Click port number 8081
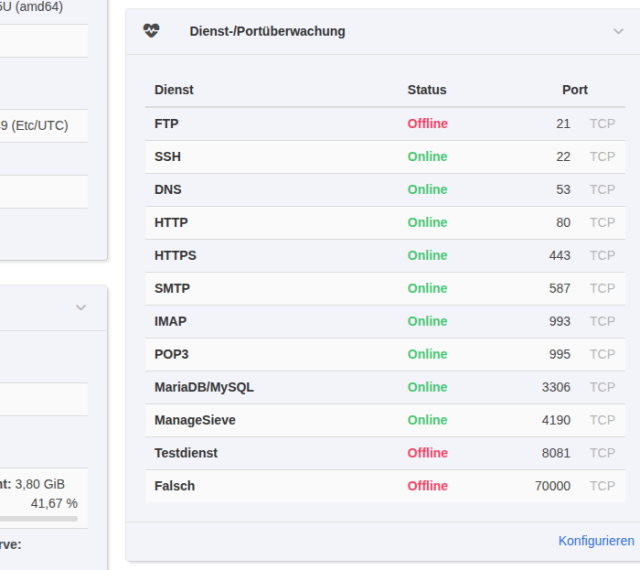The image size is (640, 570). (556, 453)
